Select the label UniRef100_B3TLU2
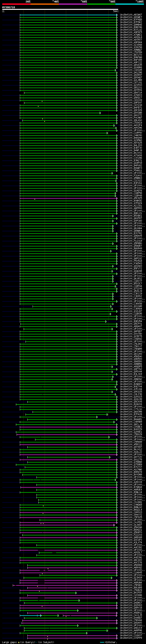 pos(131,30)
